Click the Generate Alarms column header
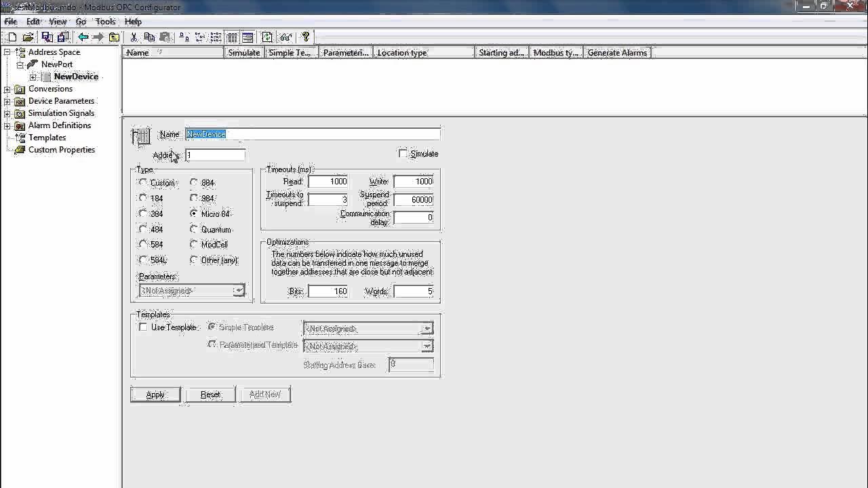Screen dimensions: 868x488 click(x=617, y=53)
